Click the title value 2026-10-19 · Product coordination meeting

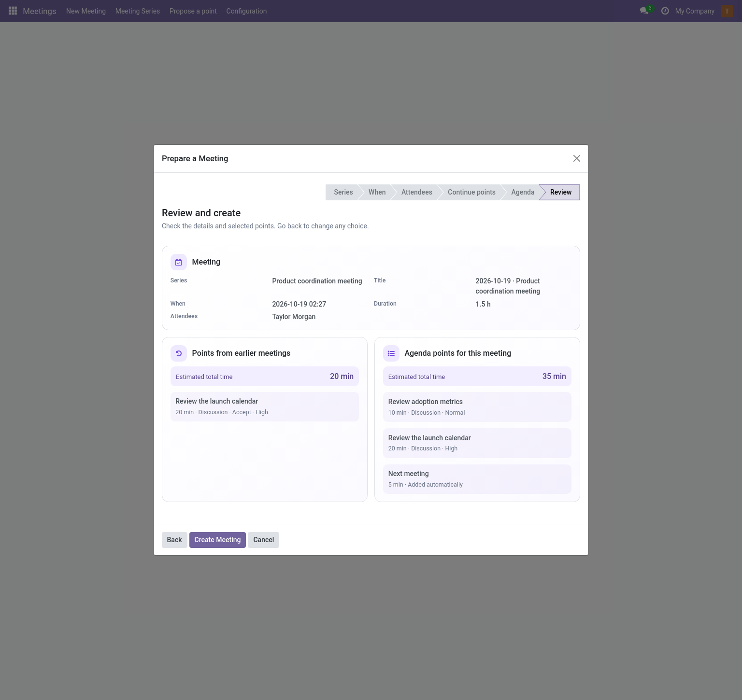[508, 286]
